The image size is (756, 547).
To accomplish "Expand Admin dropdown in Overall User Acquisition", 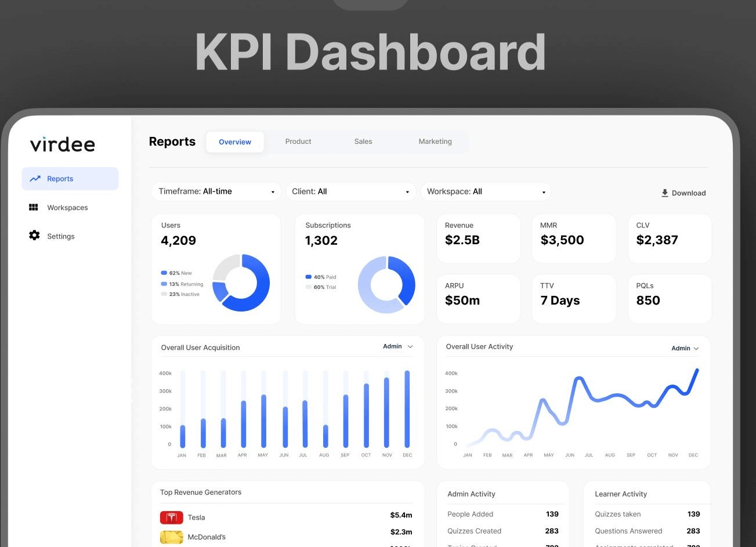I will (x=398, y=346).
